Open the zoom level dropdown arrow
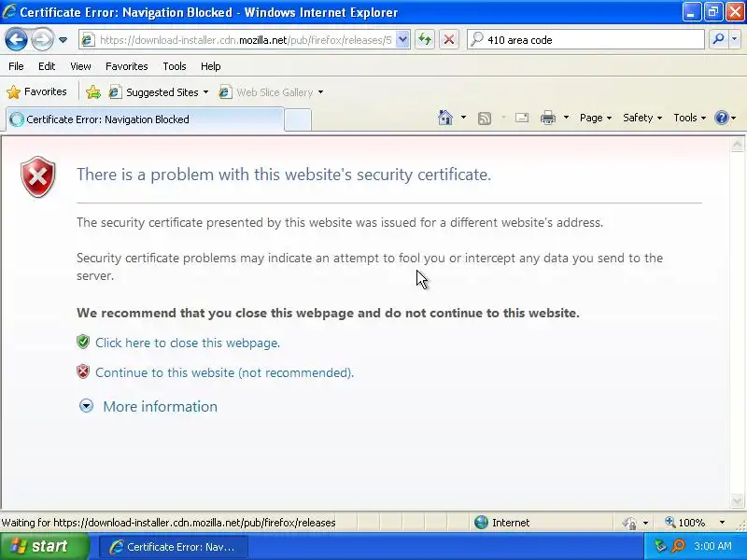Screen dimensions: 747x560 point(722,523)
